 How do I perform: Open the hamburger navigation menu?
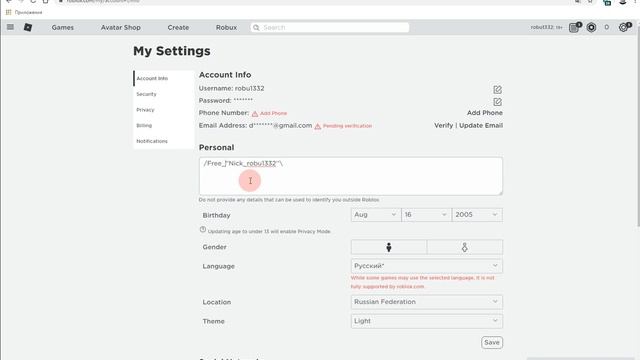[10, 27]
